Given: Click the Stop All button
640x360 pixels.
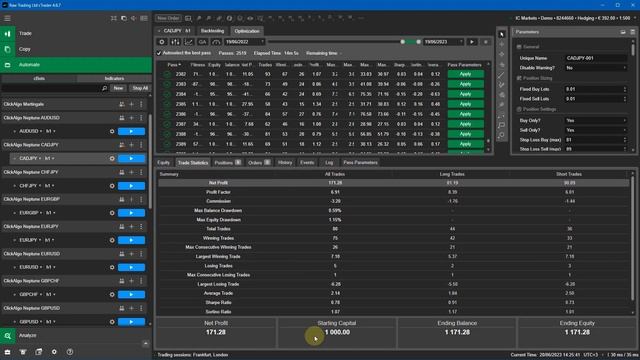Looking at the screenshot, I should click(140, 88).
